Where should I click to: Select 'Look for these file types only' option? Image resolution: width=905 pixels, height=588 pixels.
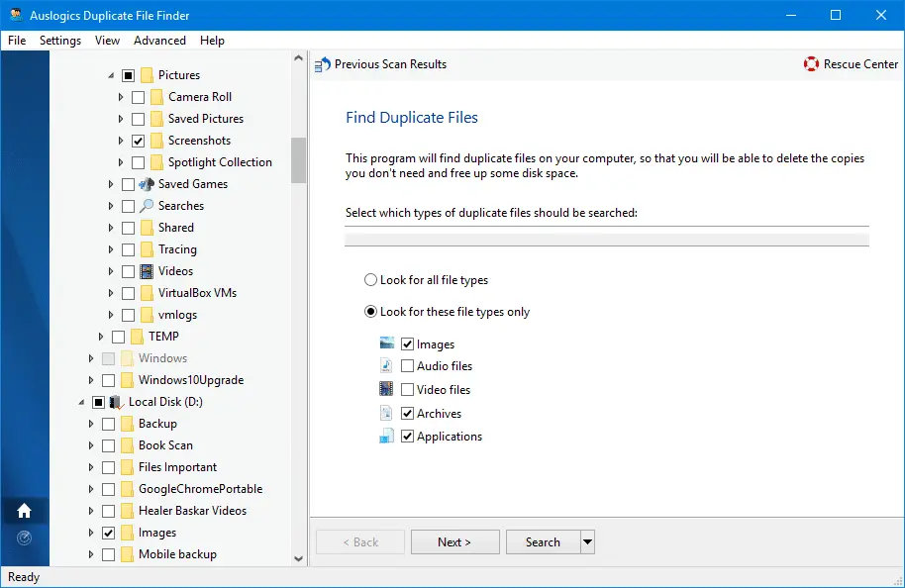coord(370,312)
